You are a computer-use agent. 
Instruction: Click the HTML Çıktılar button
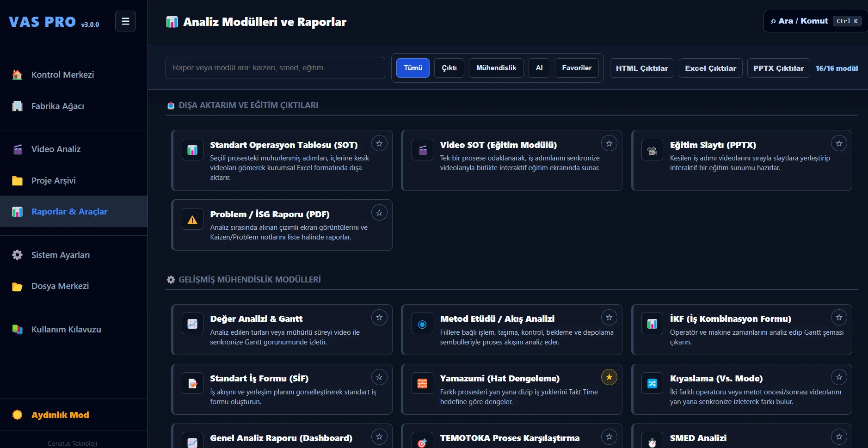pos(642,68)
